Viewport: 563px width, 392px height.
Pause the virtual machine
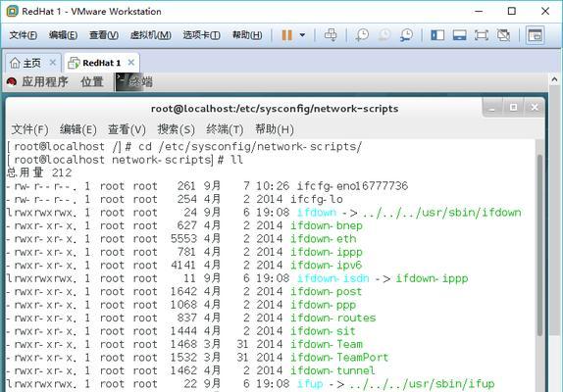[x=286, y=35]
